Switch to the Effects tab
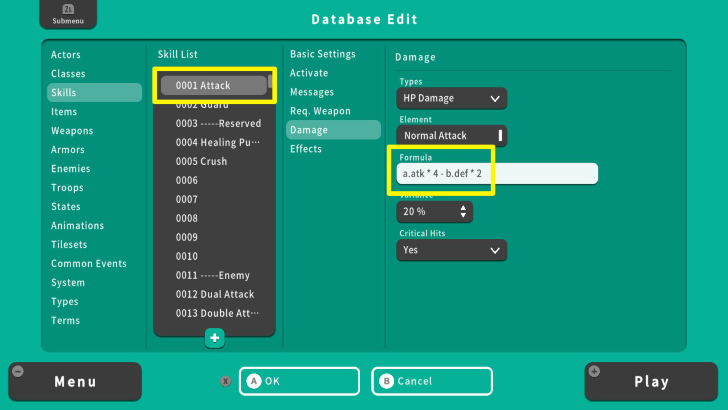 pos(306,149)
